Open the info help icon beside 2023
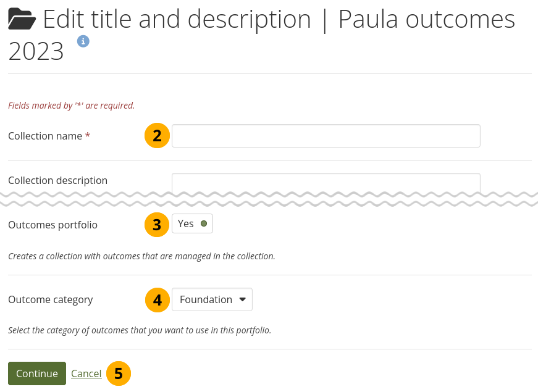This screenshot has height=392, width=538. (x=83, y=41)
